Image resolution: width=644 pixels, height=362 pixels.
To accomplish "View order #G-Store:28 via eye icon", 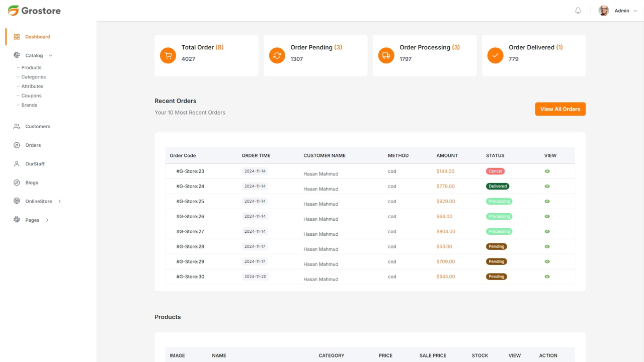I will (x=547, y=247).
